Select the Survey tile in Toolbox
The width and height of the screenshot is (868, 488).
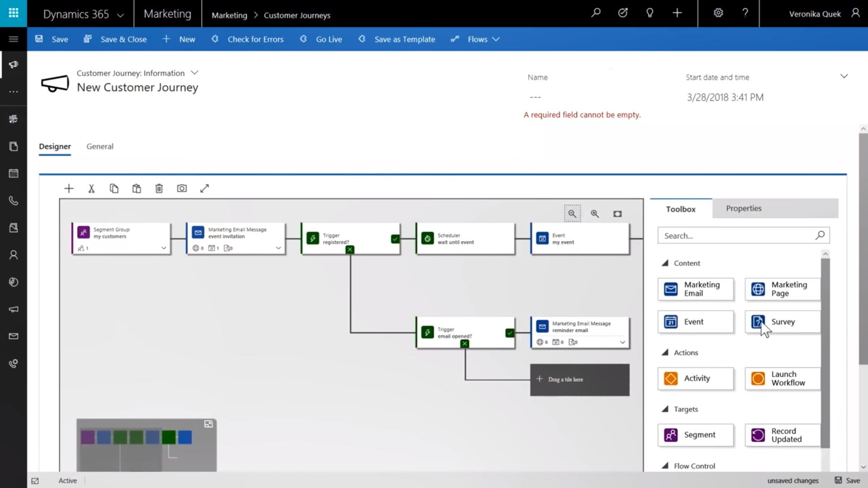783,322
